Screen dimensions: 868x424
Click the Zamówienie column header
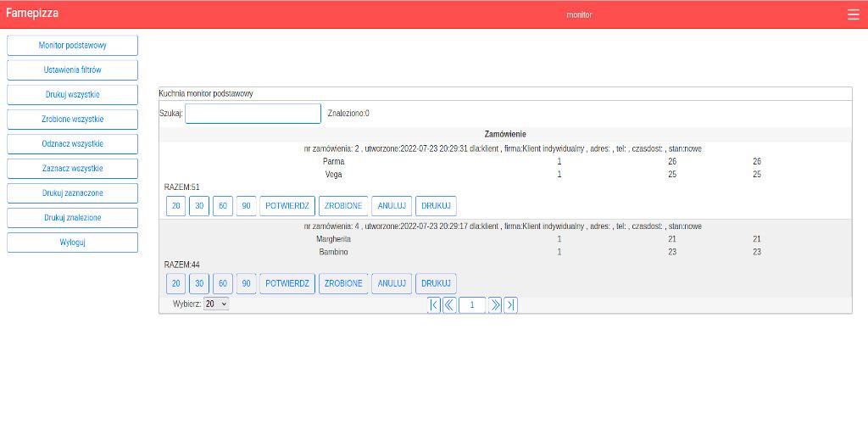[x=505, y=135]
